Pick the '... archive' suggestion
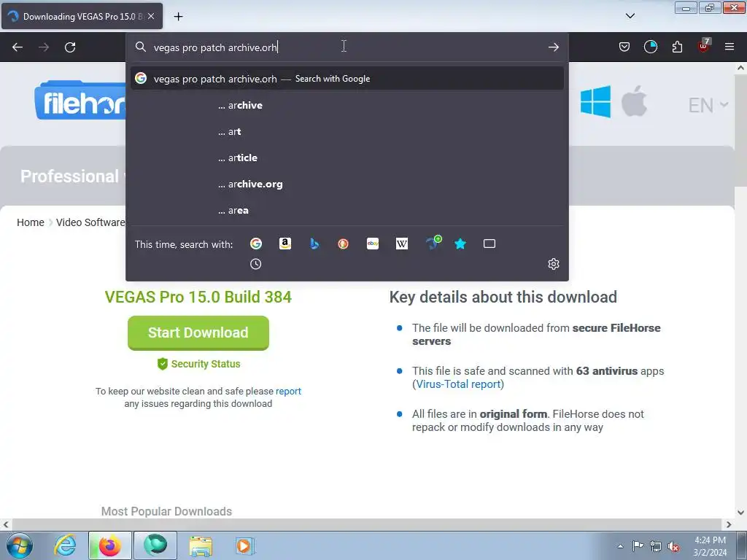The height and width of the screenshot is (560, 747). tap(347, 105)
